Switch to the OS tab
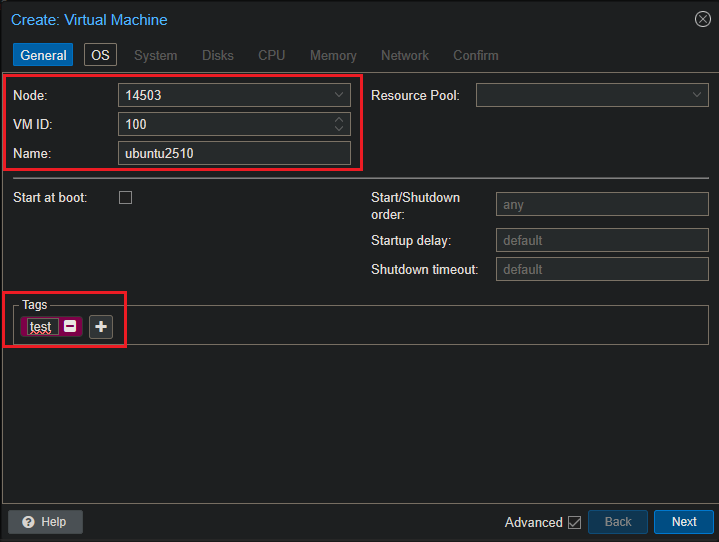The height and width of the screenshot is (542, 719). (x=100, y=55)
